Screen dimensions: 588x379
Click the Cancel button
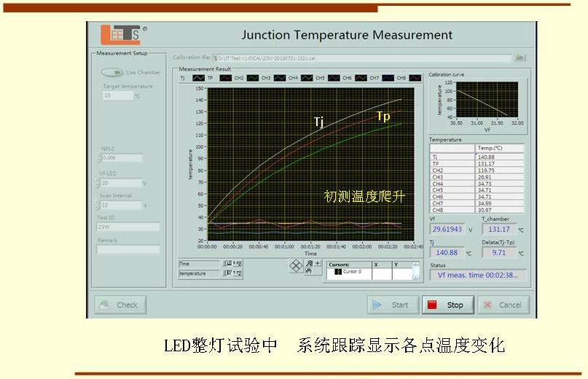point(503,305)
